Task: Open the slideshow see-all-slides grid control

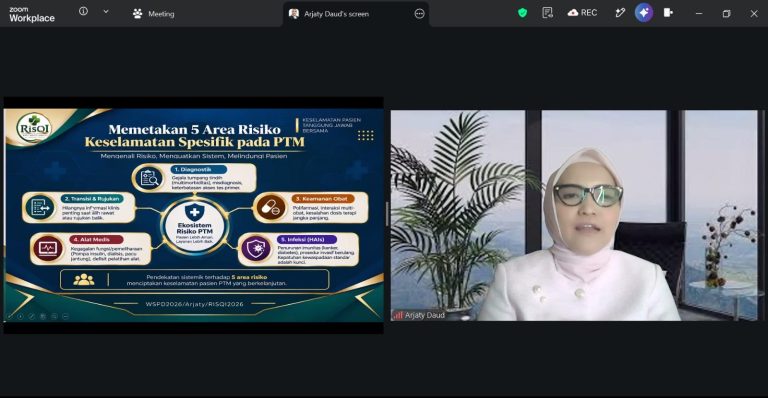Action: 43,316
